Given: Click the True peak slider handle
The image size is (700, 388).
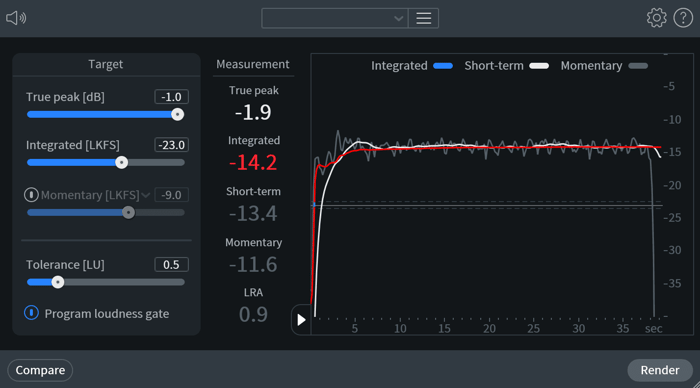Looking at the screenshot, I should tap(178, 115).
